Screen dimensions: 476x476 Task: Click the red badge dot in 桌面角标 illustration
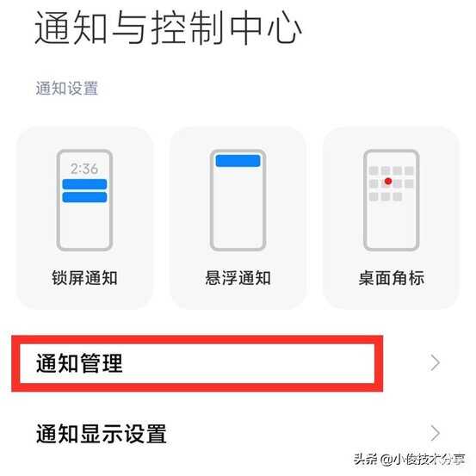tap(388, 182)
